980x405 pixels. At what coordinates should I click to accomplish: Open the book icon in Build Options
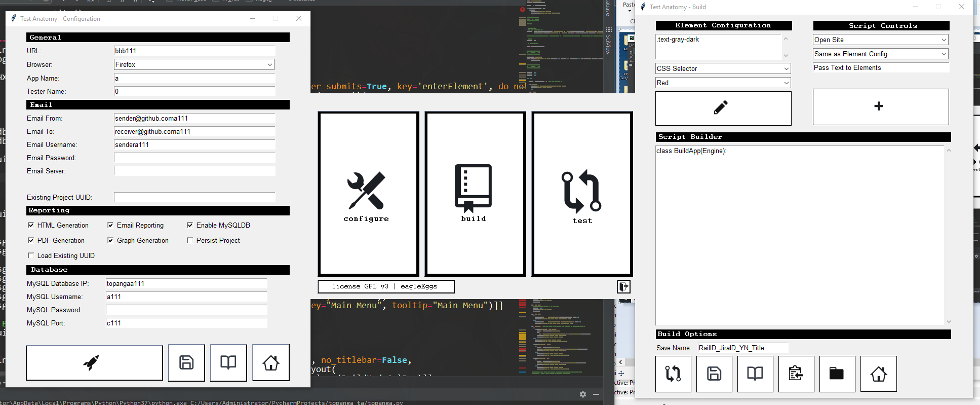pyautogui.click(x=755, y=374)
